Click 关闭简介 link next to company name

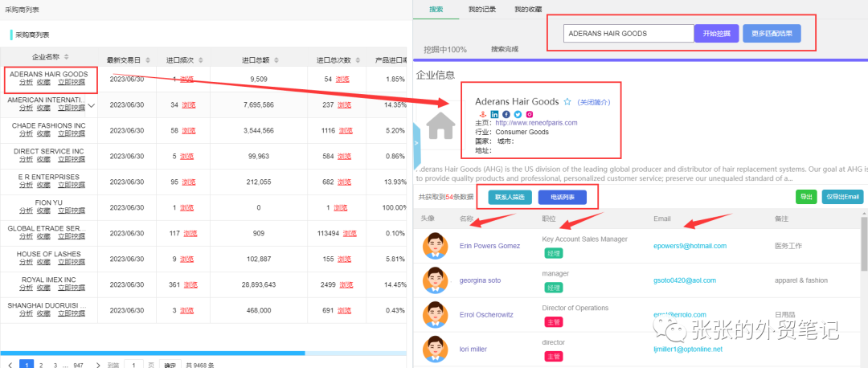pyautogui.click(x=593, y=102)
